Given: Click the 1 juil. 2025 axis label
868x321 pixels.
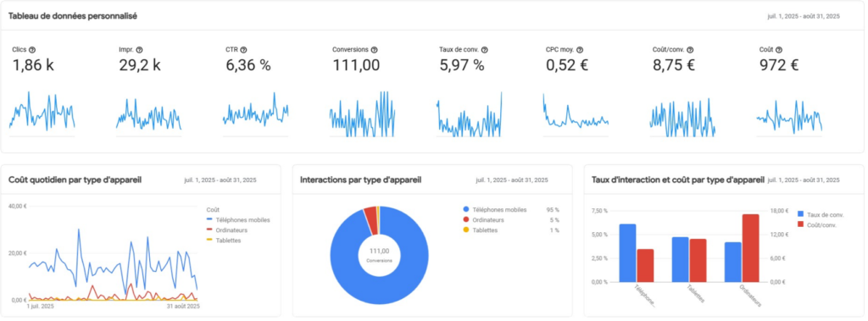Looking at the screenshot, I should [x=41, y=306].
